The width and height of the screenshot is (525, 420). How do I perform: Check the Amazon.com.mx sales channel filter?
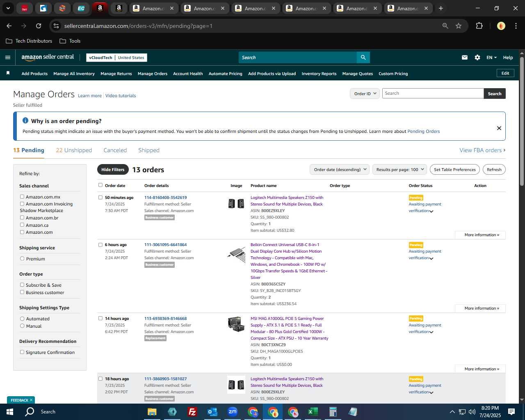pos(22,197)
